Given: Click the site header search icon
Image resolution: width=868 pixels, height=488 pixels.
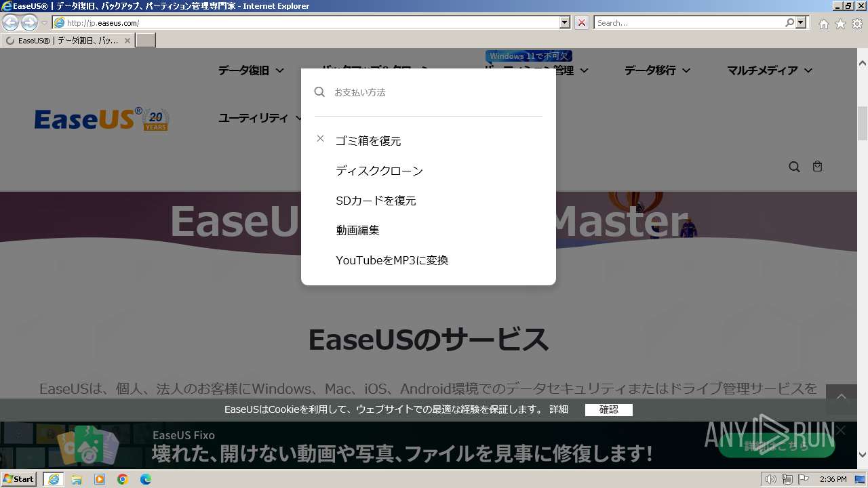Looking at the screenshot, I should 794,167.
